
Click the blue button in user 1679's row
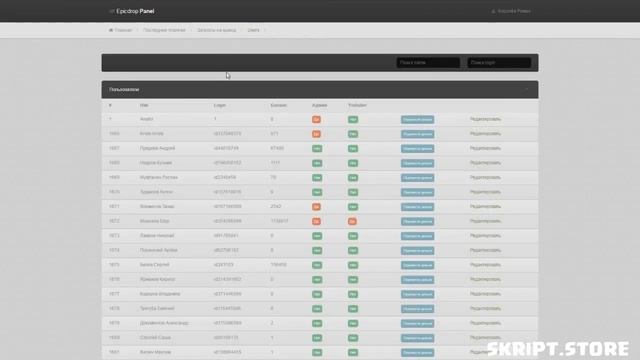point(418,323)
